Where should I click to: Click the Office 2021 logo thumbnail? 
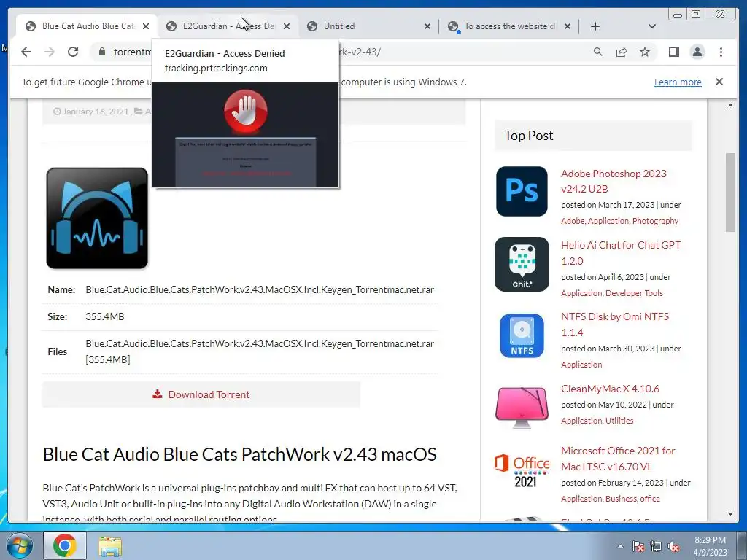tap(522, 471)
